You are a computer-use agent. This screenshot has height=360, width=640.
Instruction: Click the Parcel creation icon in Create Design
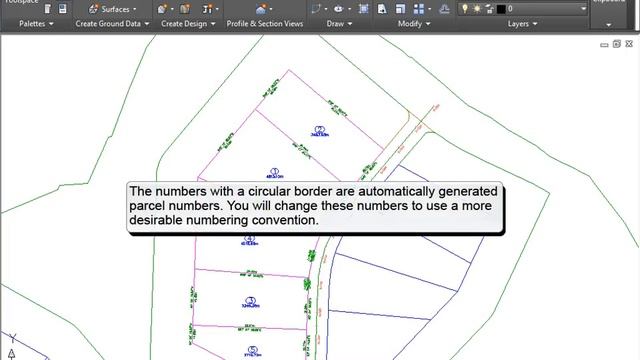tap(162, 9)
